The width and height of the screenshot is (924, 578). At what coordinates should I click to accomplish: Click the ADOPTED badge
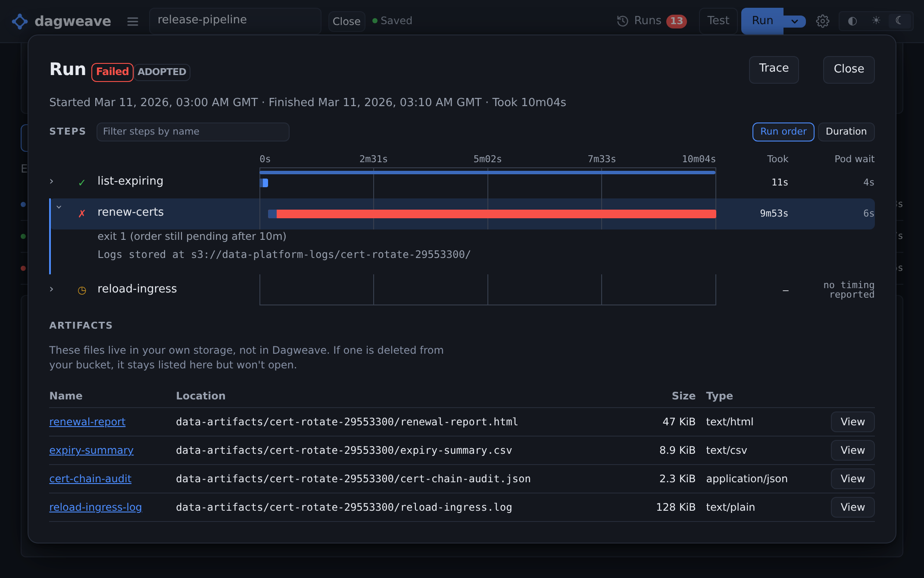(x=162, y=72)
